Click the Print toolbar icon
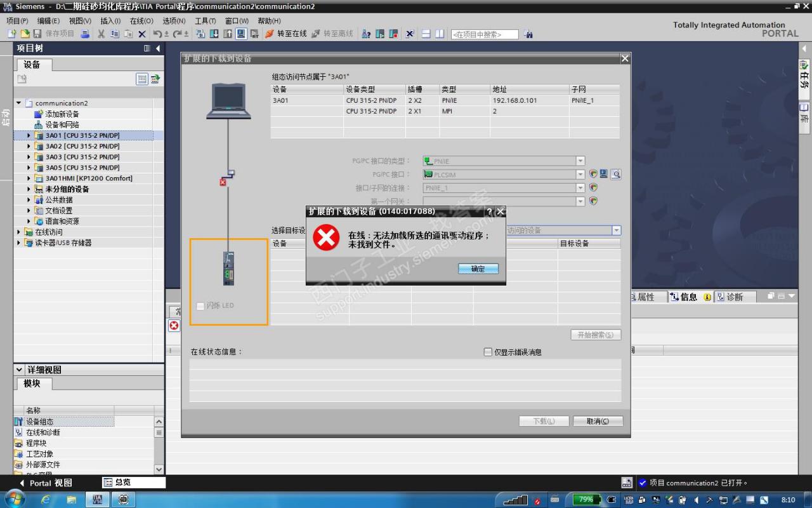The height and width of the screenshot is (508, 812). pyautogui.click(x=85, y=34)
